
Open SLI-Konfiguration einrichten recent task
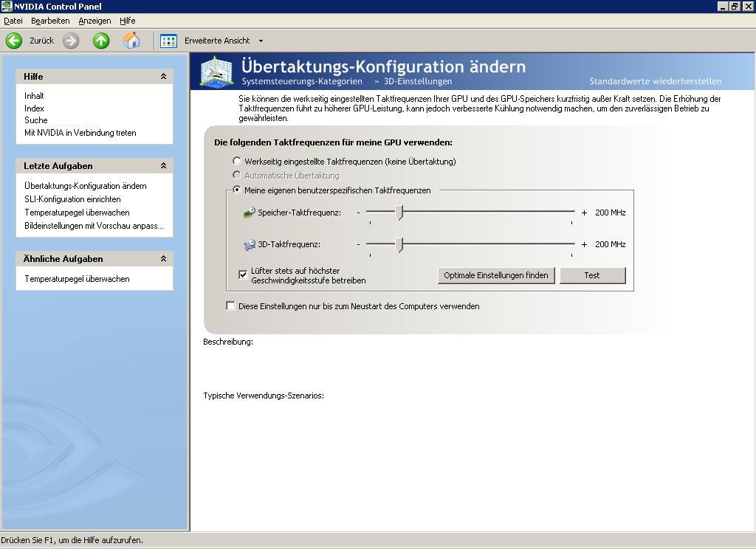[72, 199]
